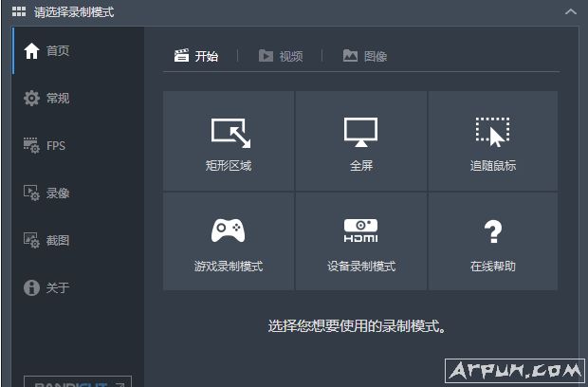Click the hint text 选择您想要使用的录制模式

coord(357,326)
